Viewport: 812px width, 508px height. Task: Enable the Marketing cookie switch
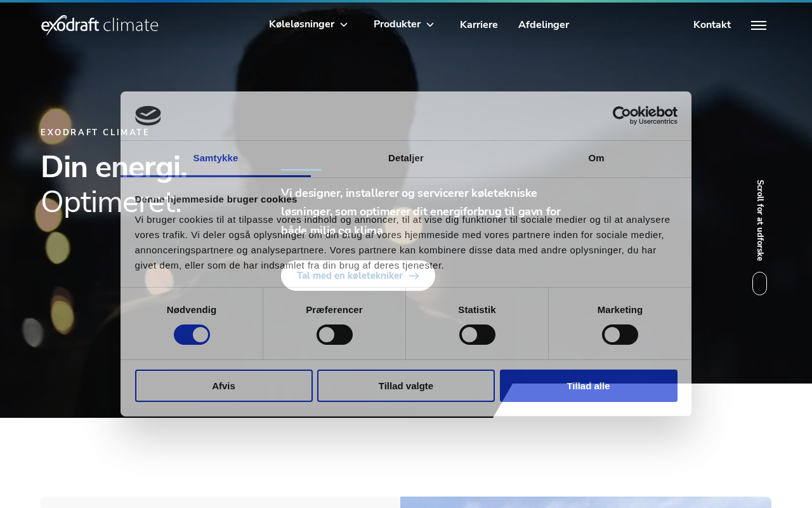[x=620, y=335]
